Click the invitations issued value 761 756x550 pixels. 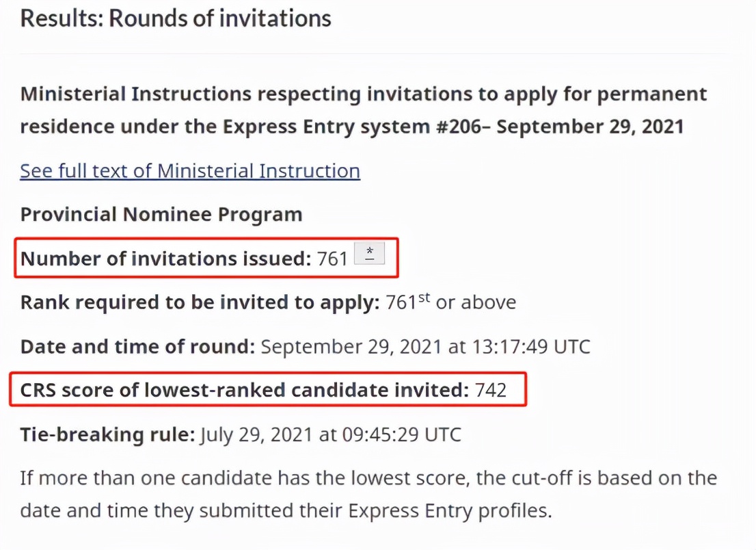pyautogui.click(x=332, y=259)
